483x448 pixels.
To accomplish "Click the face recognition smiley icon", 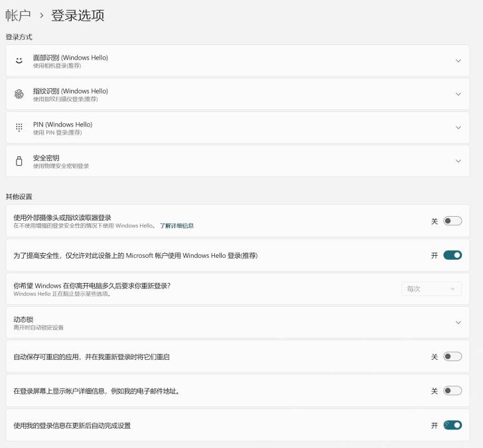I will 19,60.
